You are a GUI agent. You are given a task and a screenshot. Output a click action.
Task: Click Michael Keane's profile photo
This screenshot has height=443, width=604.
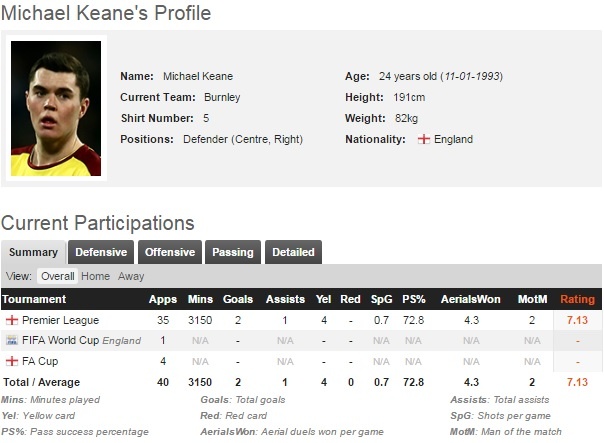(56, 107)
